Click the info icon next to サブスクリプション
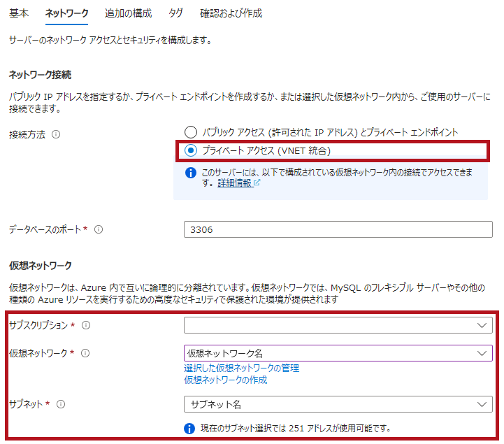 [87, 325]
